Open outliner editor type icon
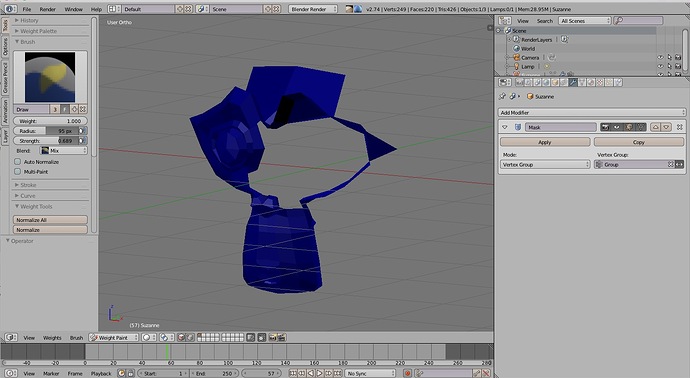Viewport: 690px width, 378px height. (x=504, y=21)
